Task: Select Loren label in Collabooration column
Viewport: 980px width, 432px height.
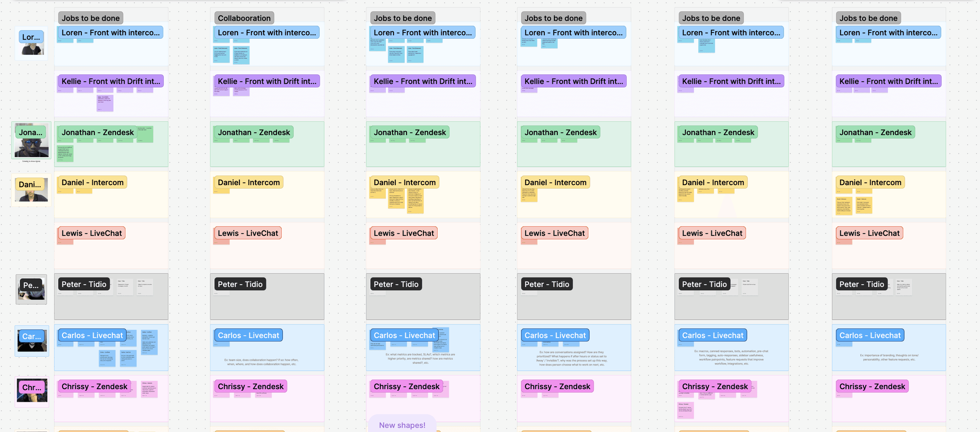Action: click(x=266, y=33)
